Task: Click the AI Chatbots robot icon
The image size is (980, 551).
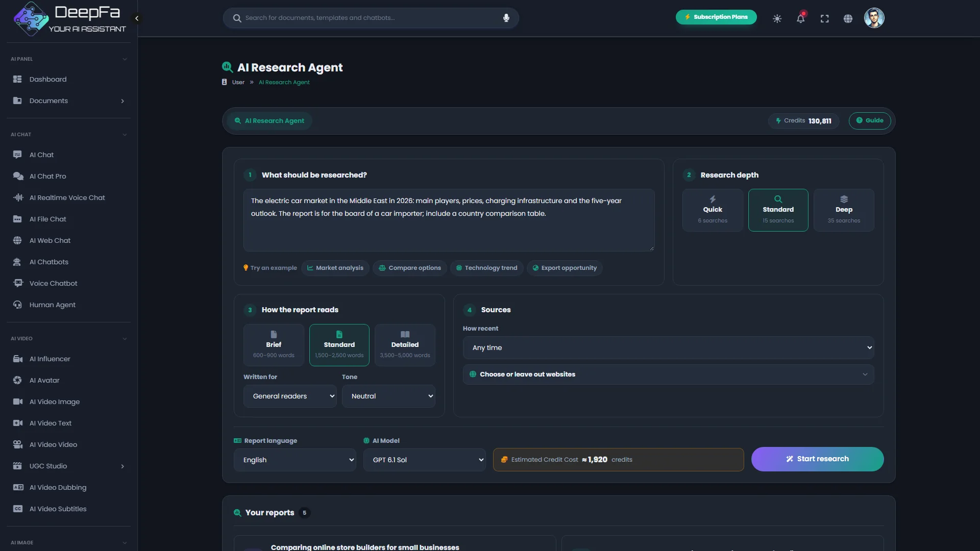Action: [17, 262]
